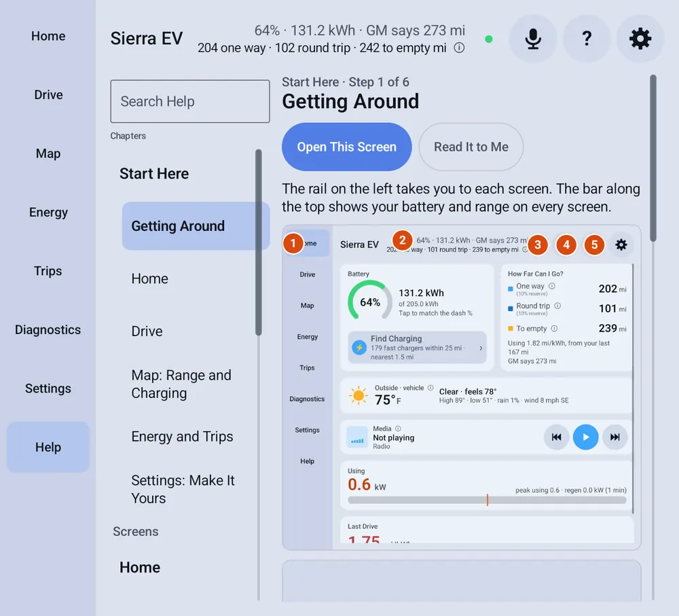Open Diagnostics in the left rail
679x616 pixels.
click(x=48, y=329)
